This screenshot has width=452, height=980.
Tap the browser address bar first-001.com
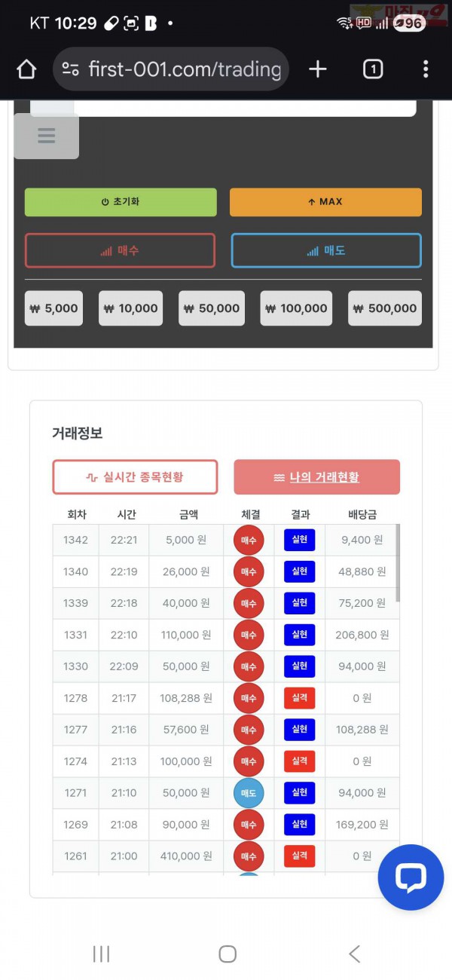(181, 69)
